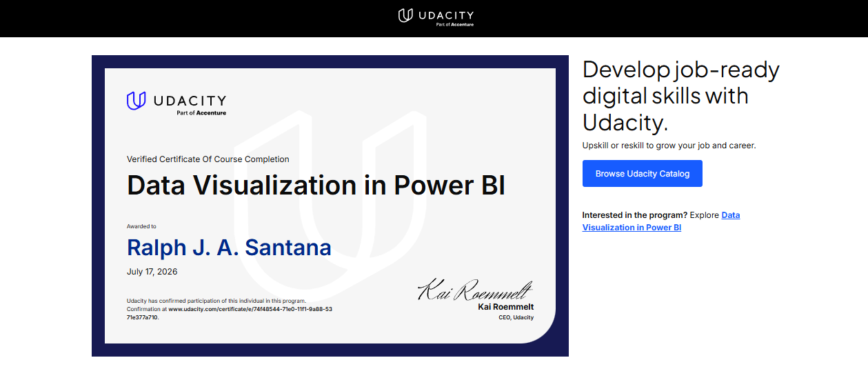Click the CEO, Udacity title text
Image resolution: width=868 pixels, height=369 pixels.
(516, 318)
